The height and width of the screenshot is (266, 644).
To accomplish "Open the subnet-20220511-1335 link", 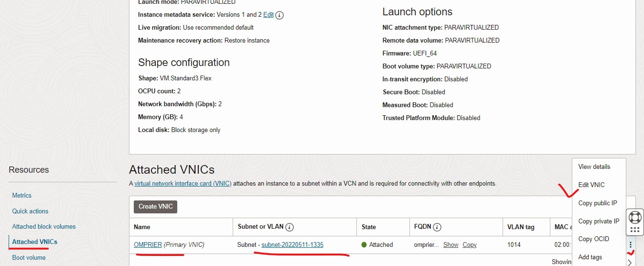I will pos(292,245).
